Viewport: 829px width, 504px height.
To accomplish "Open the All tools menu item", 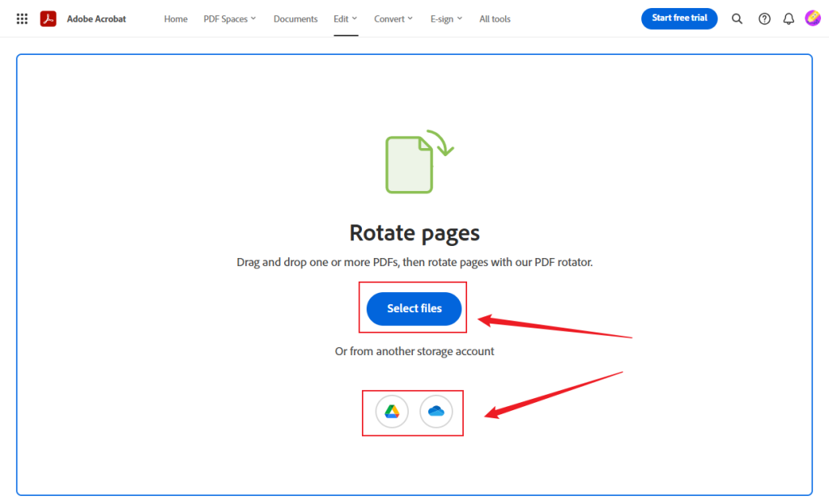I will (x=495, y=19).
